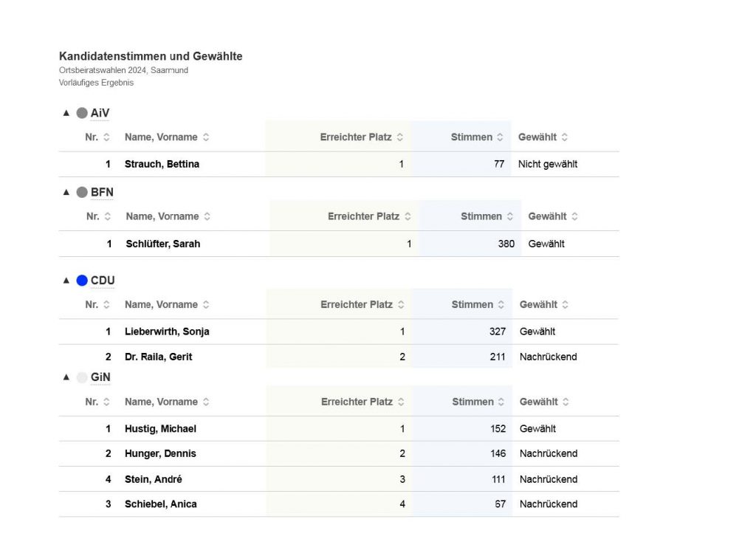Sort CDU table by Stimmen arrows

501,305
